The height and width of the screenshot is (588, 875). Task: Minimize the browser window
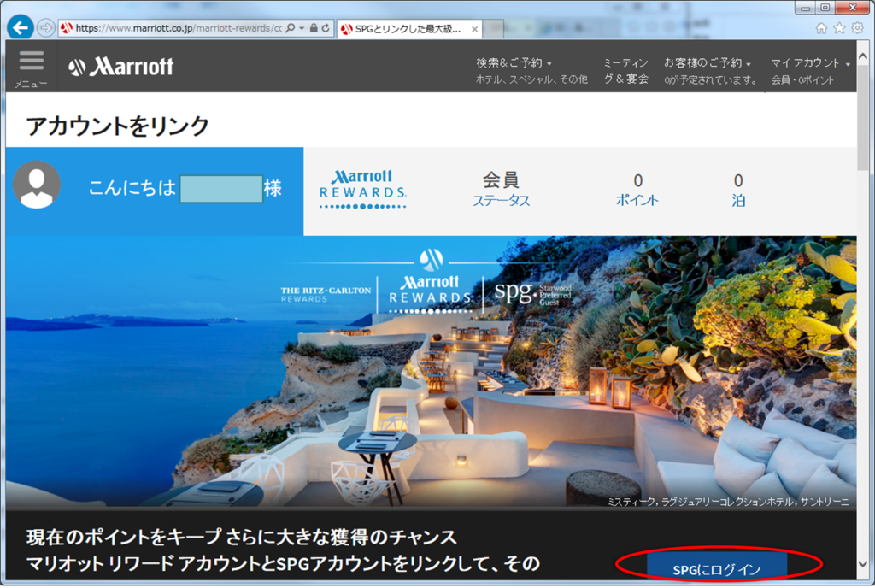[805, 8]
